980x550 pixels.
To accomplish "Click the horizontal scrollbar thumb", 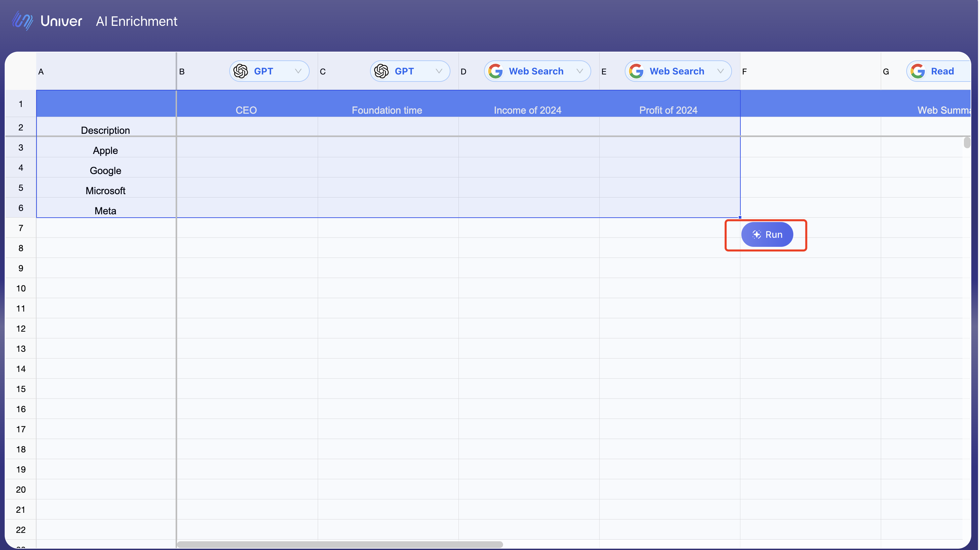I will point(340,544).
